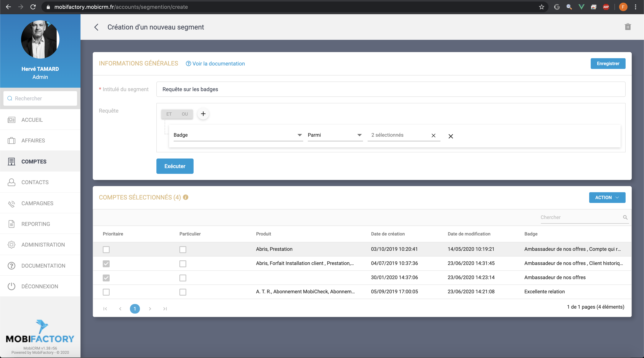Uncheck Prioritaire on the Ambassadeur de nos offres row
The width and height of the screenshot is (644, 358).
[106, 278]
